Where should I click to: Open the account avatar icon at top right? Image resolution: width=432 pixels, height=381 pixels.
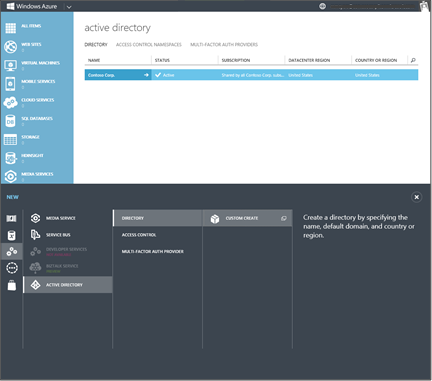point(424,6)
